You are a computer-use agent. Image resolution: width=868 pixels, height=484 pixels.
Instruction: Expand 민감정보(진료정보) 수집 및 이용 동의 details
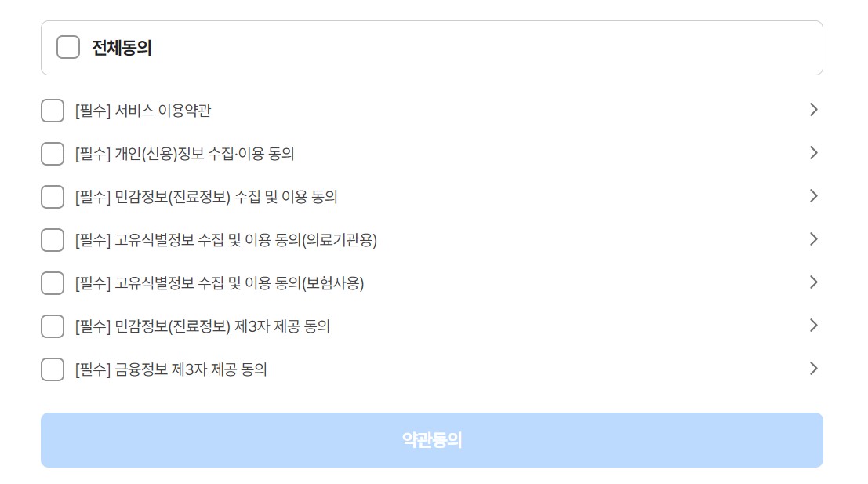[x=814, y=196]
